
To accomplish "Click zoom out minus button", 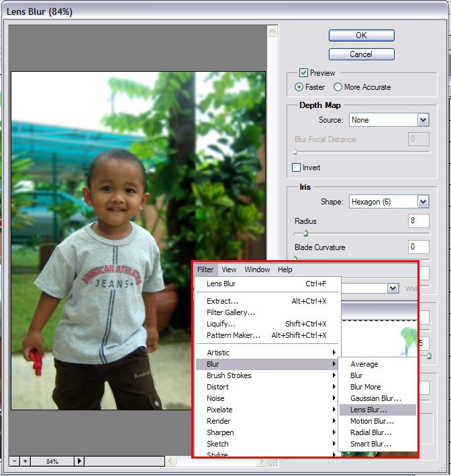I will click(14, 461).
